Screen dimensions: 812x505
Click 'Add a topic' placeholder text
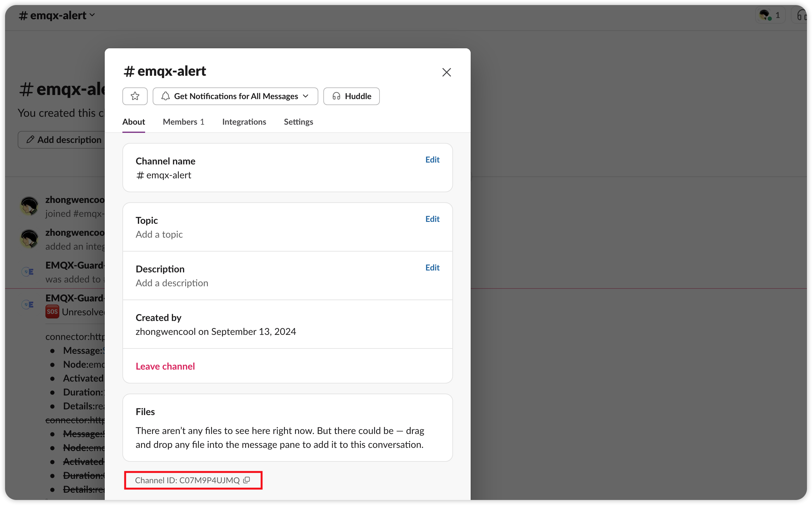159,234
